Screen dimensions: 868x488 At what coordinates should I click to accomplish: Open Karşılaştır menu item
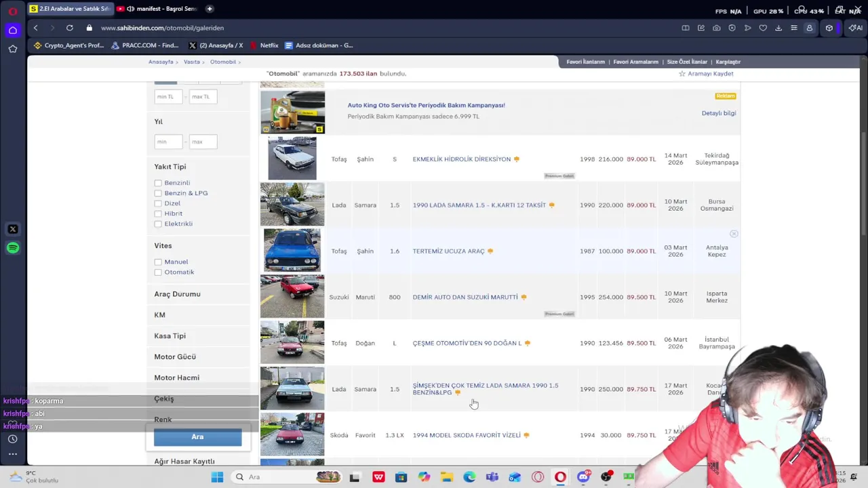728,62
